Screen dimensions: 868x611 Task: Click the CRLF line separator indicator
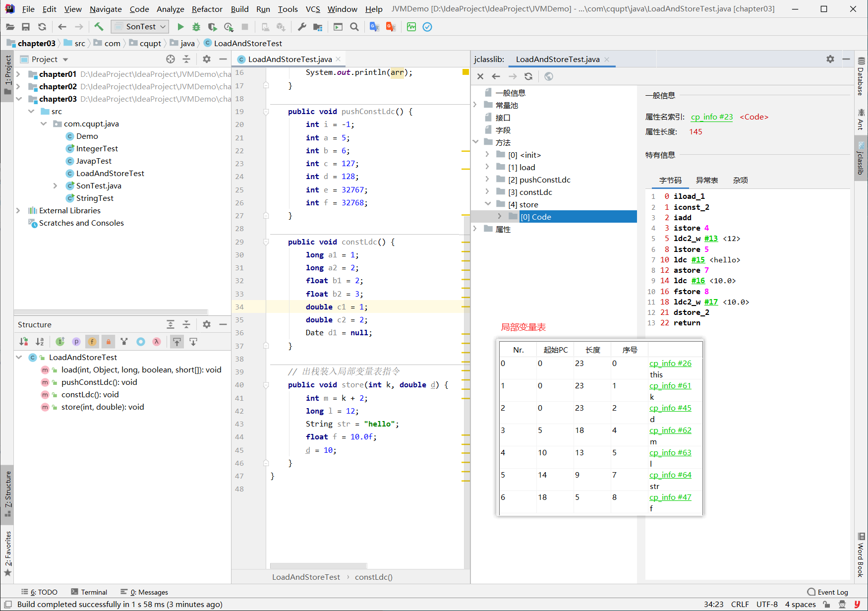click(740, 604)
